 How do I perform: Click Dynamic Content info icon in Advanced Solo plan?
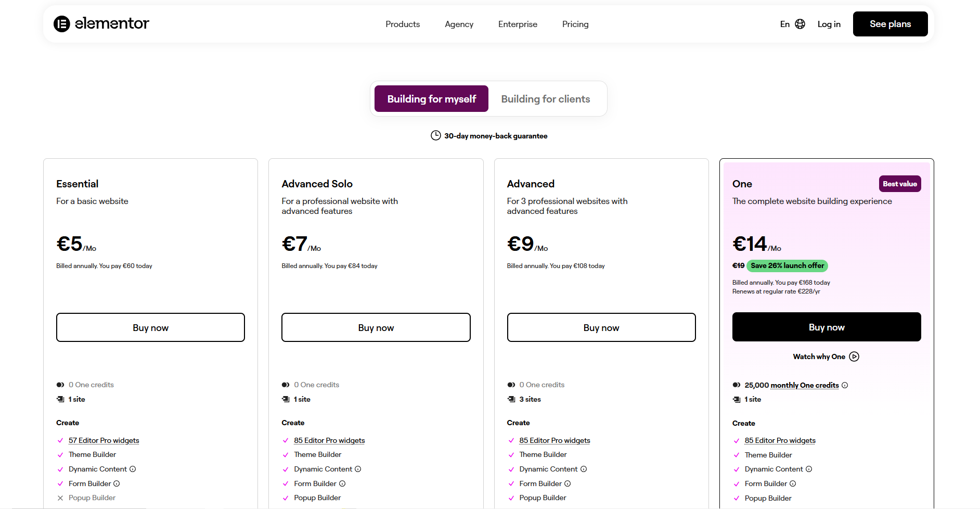pos(358,469)
